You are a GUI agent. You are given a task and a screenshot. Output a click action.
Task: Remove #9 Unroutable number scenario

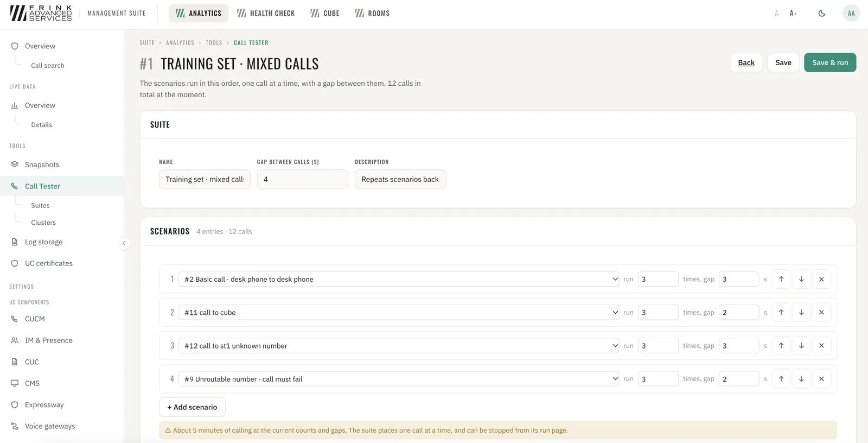click(x=821, y=378)
